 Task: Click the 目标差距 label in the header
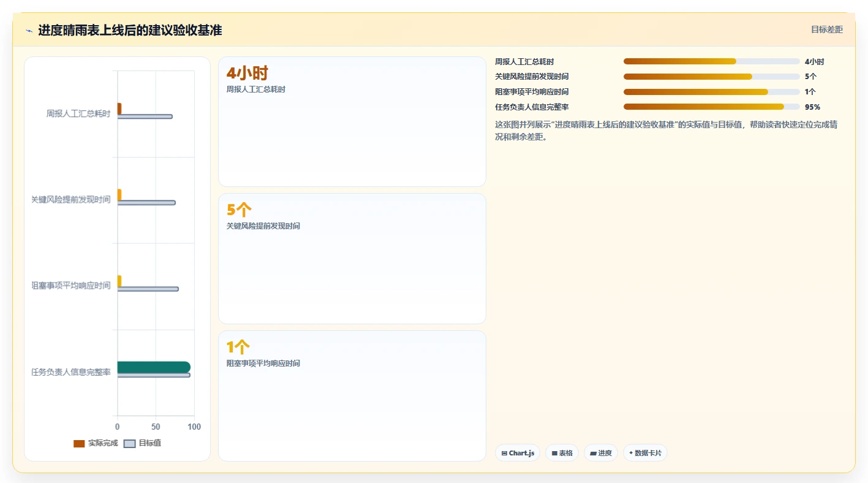coord(826,29)
